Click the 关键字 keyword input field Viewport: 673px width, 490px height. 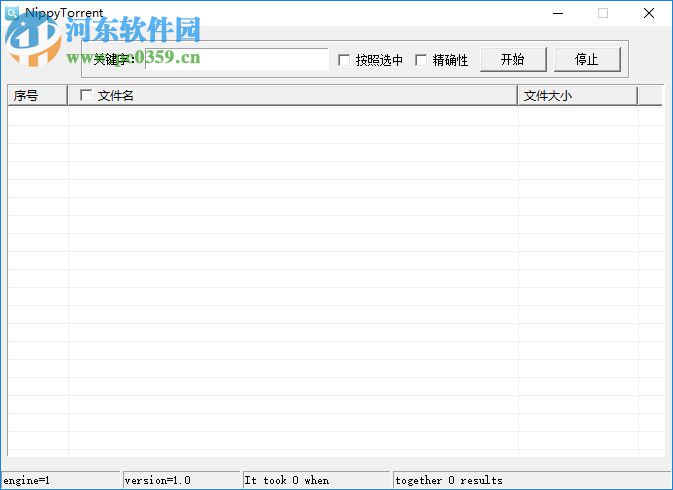pyautogui.click(x=236, y=59)
